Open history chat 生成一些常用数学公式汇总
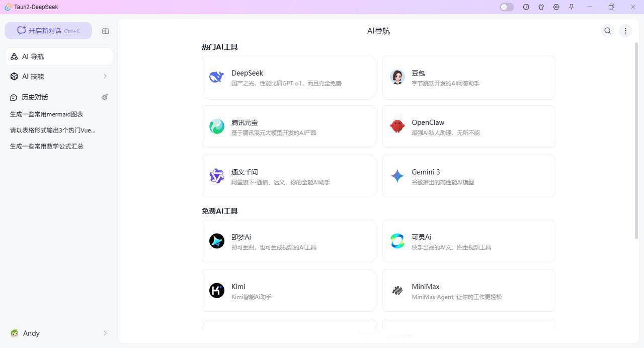The width and height of the screenshot is (644, 348). (x=47, y=146)
